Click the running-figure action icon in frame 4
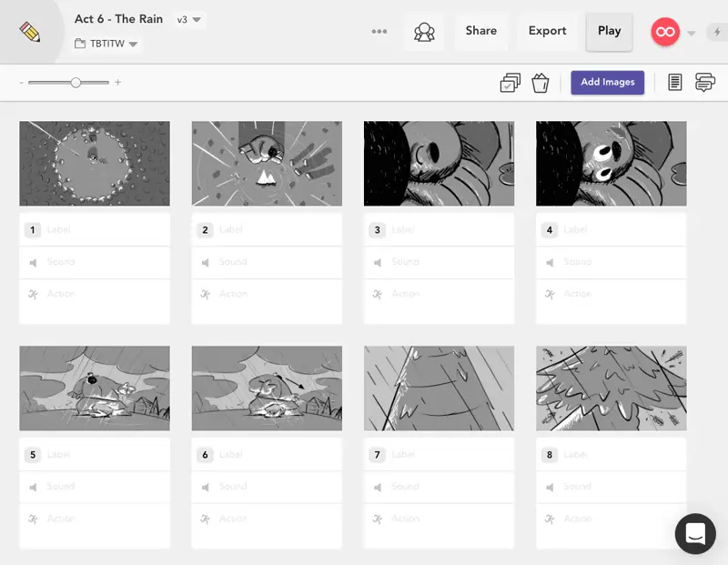This screenshot has height=565, width=728. 550,295
